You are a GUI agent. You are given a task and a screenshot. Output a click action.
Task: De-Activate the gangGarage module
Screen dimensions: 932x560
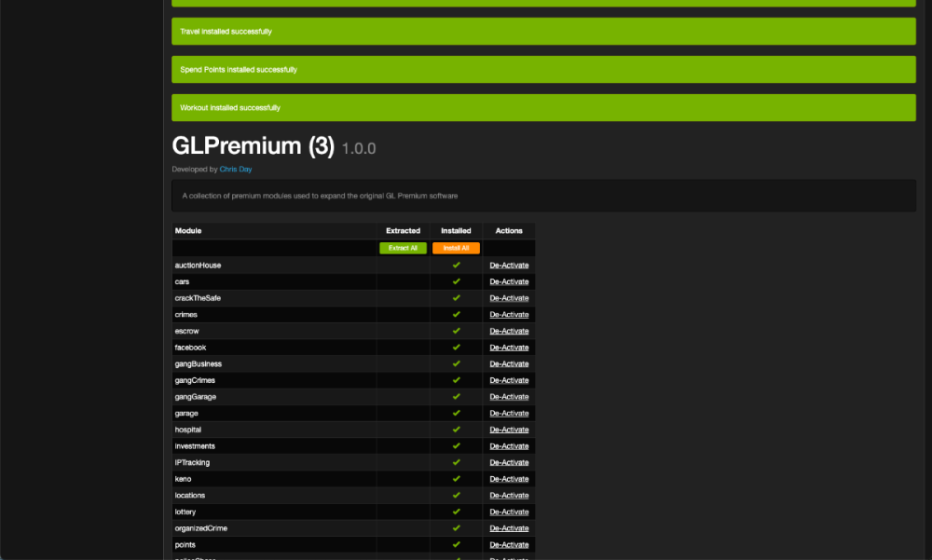pos(509,397)
